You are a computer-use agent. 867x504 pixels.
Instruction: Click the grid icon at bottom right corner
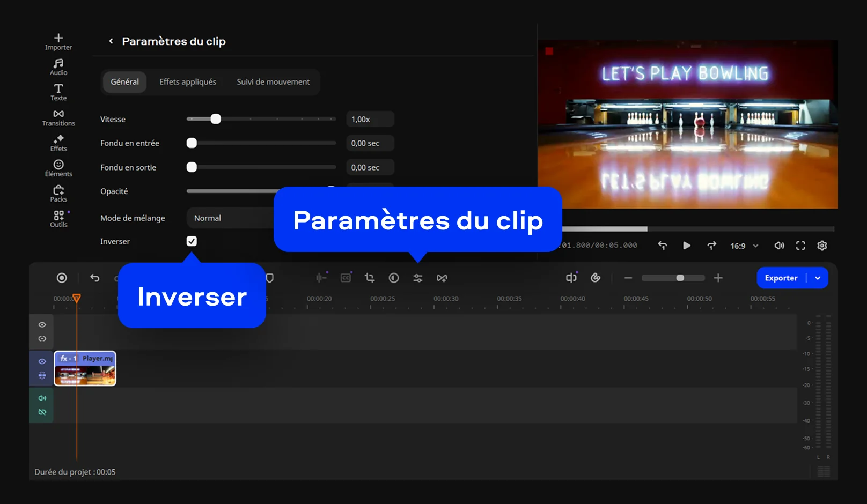coord(824,471)
